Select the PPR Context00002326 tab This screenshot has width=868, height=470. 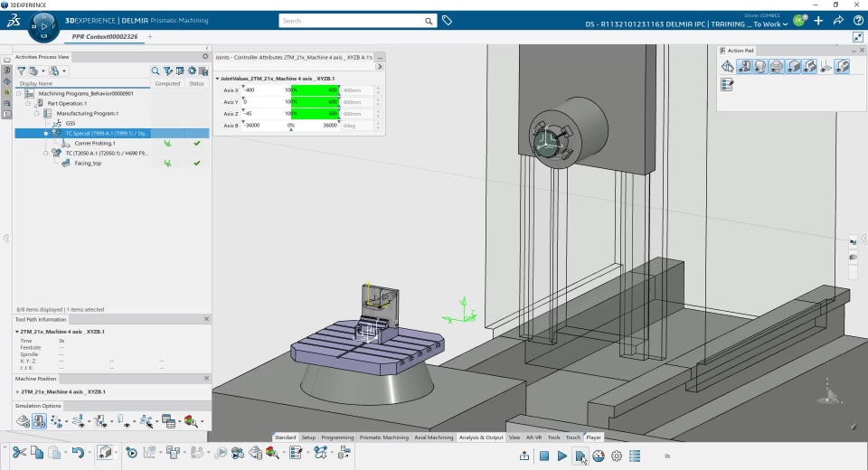click(105, 36)
